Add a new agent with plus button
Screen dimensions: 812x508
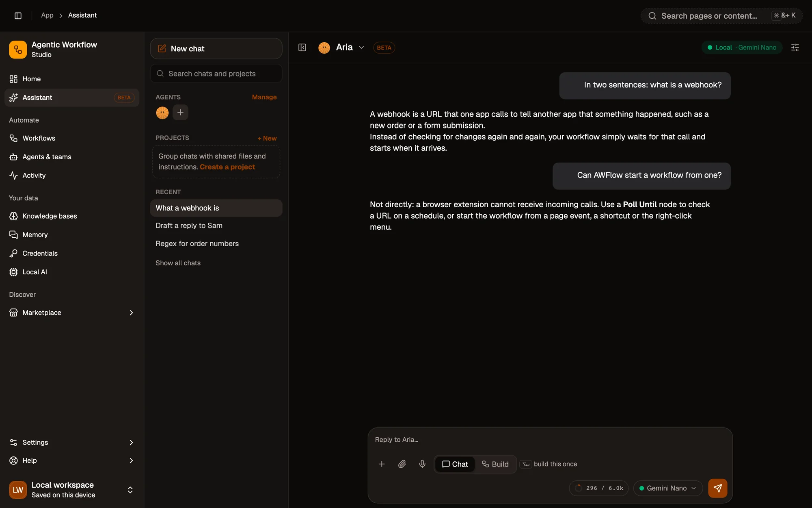tap(180, 113)
